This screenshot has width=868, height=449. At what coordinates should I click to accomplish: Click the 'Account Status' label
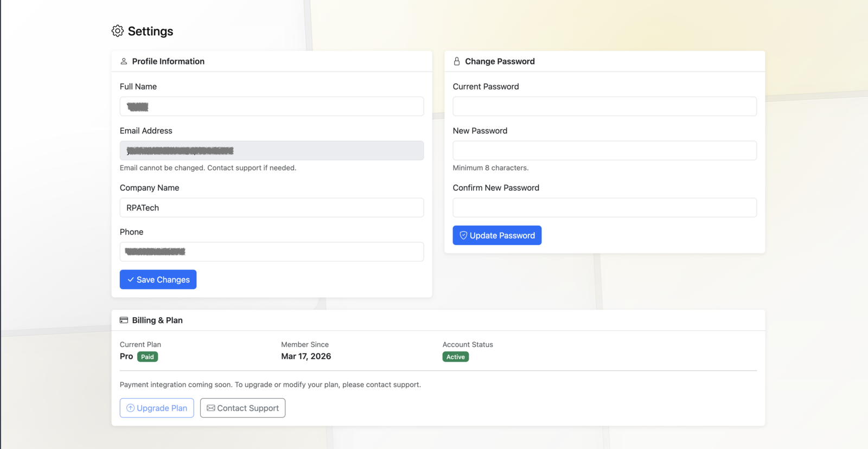(x=468, y=344)
